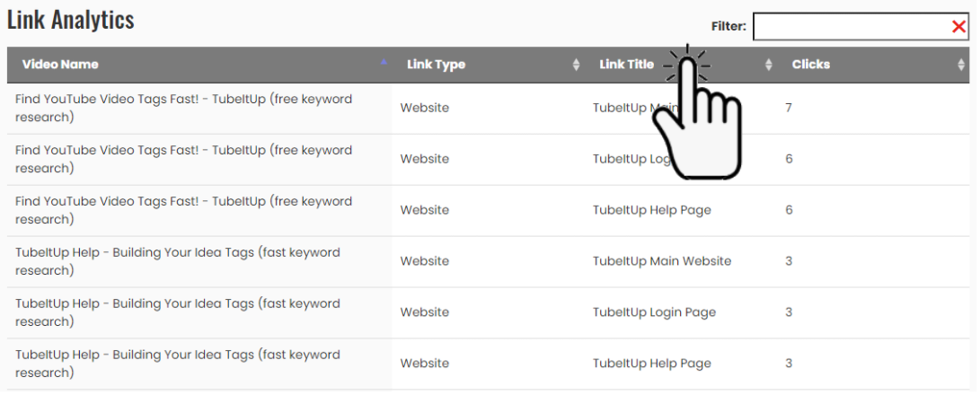
Task: Select 'TubeItUp Login Page' title with 3 clicks
Action: coord(654,312)
